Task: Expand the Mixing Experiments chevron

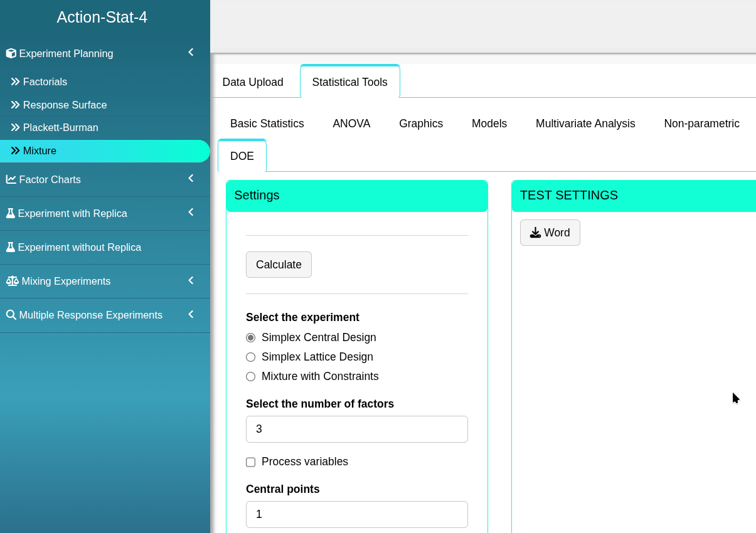Action: coord(191,280)
